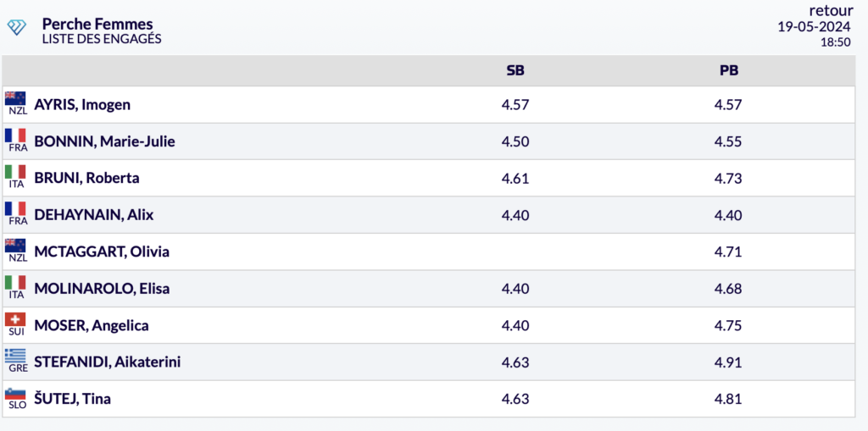Click the New Zealand flag beside AYRIS
Screen dimensions: 868x431
(x=15, y=98)
